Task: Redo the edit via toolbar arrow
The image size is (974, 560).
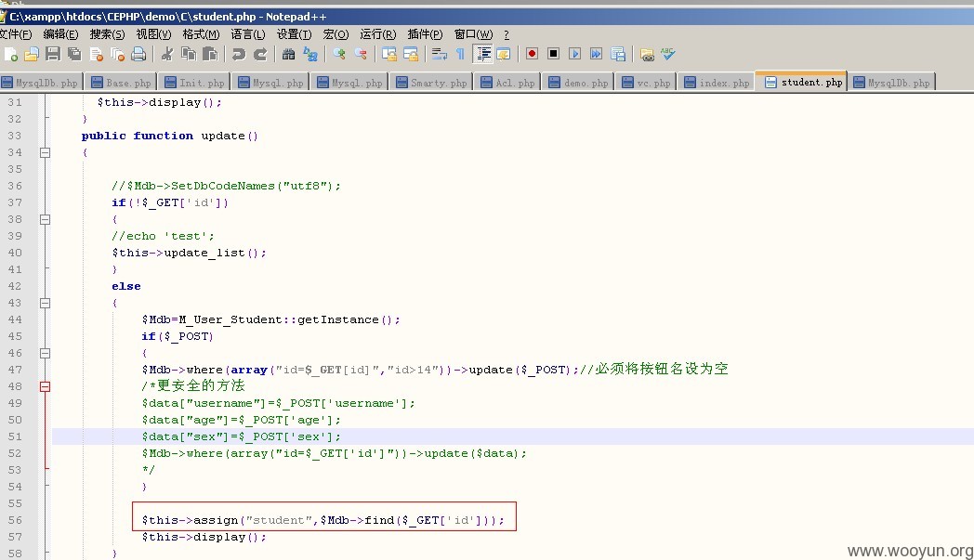Action: coord(260,55)
